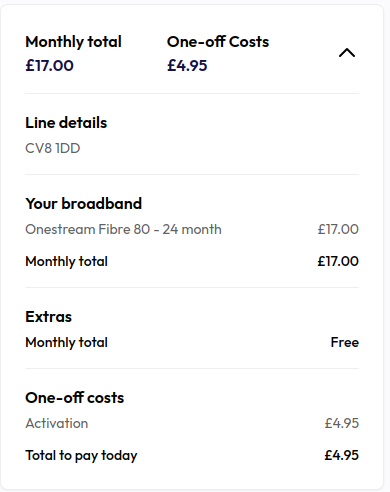Click bold £4.95 total to pay today
This screenshot has width=390, height=492.
click(x=342, y=455)
